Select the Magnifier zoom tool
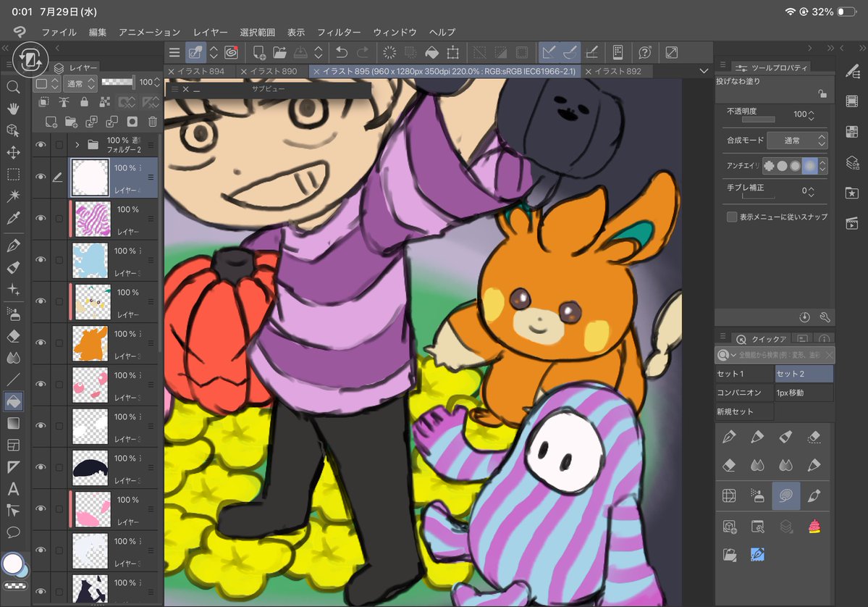 (13, 87)
